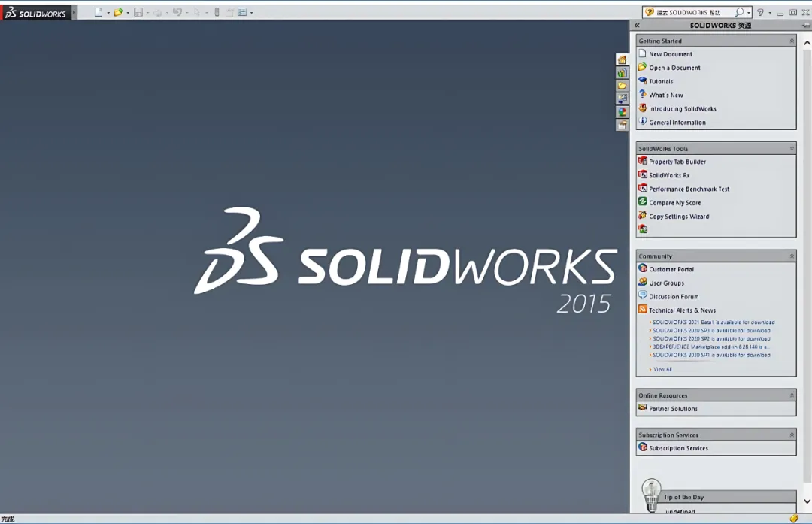Switch to the View Palette tab
This screenshot has height=524, width=812.
coord(622,99)
